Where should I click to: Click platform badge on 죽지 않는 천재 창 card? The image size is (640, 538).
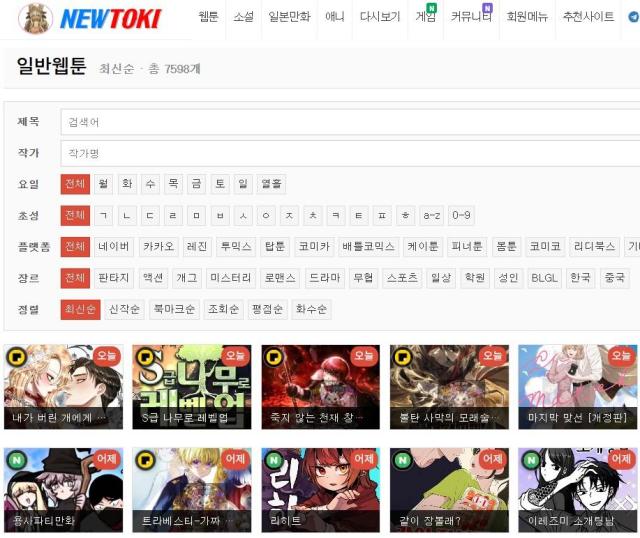(x=274, y=357)
